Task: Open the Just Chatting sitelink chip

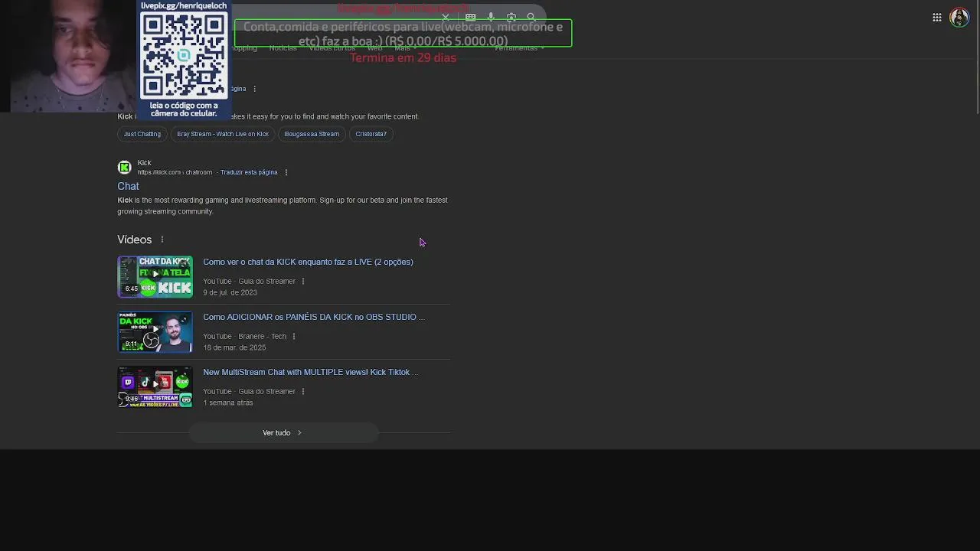Action: click(142, 134)
